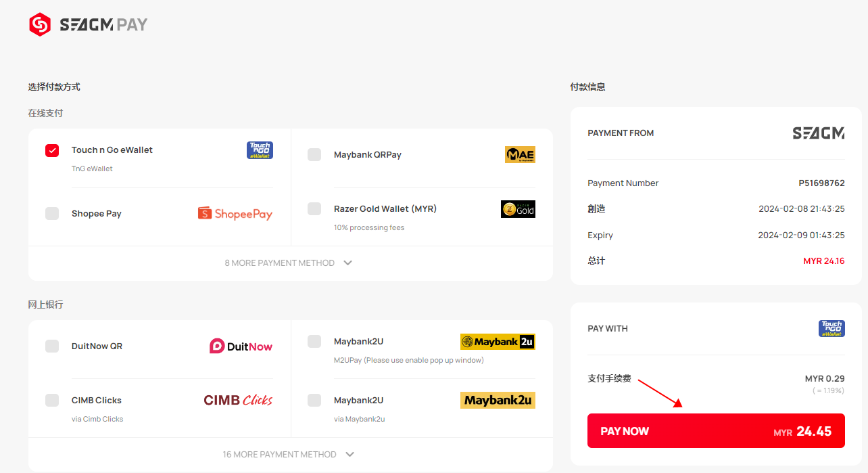Select the Shopee Pay checkbox
Image resolution: width=868 pixels, height=473 pixels.
tap(52, 214)
